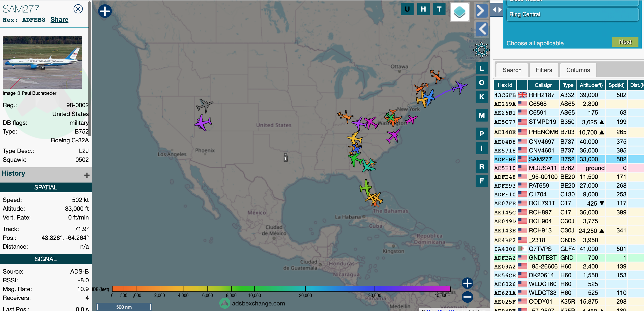Open the Search tab
Screen dimensions: 644x311
(x=512, y=70)
